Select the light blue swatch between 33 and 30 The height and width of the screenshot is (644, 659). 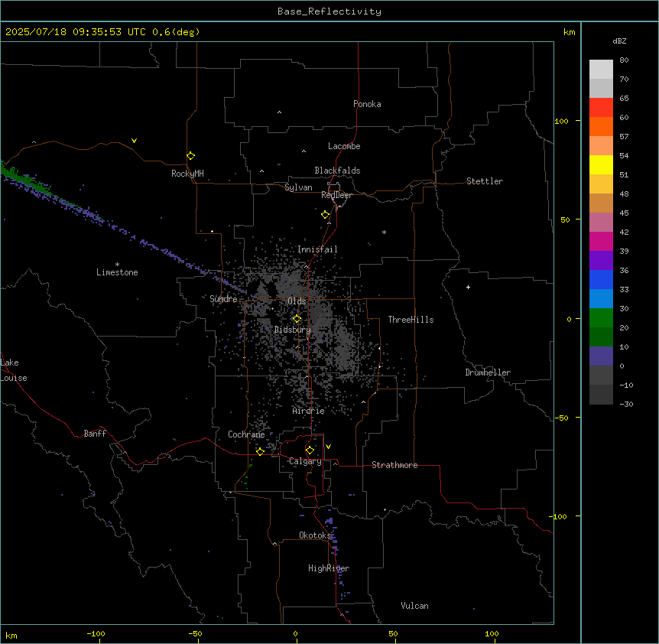pyautogui.click(x=601, y=298)
